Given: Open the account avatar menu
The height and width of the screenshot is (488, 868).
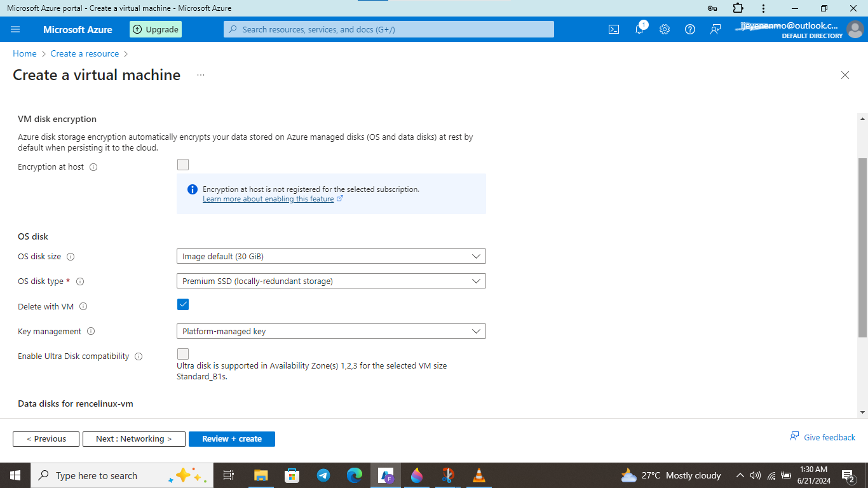Looking at the screenshot, I should click(855, 29).
